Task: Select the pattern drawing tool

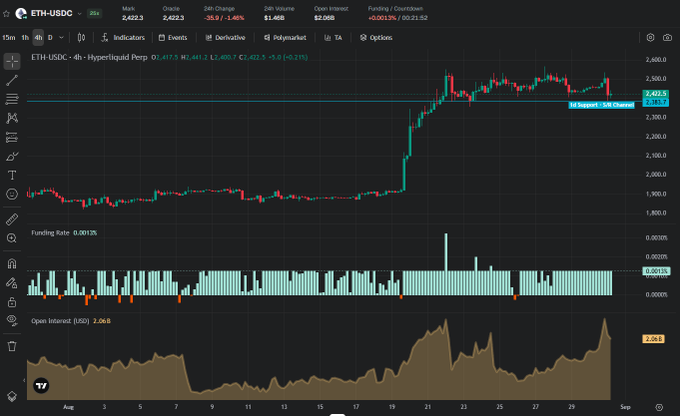Action: click(x=12, y=118)
